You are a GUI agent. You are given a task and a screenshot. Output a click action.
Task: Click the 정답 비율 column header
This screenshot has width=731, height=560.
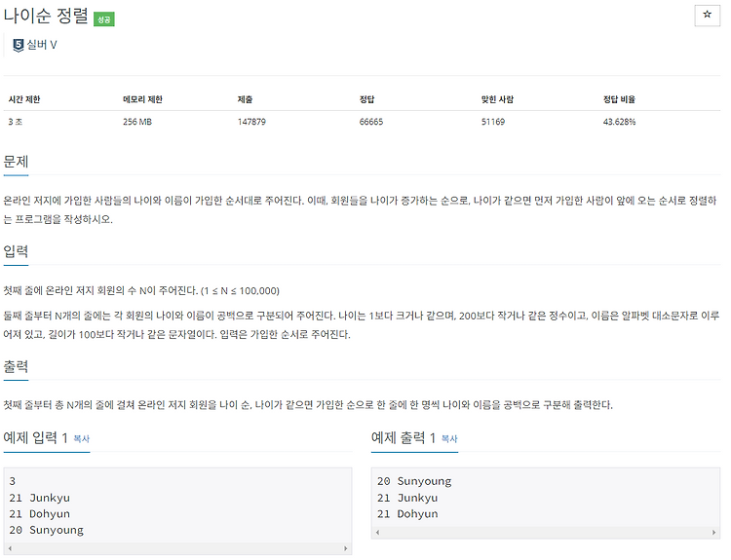(x=619, y=99)
